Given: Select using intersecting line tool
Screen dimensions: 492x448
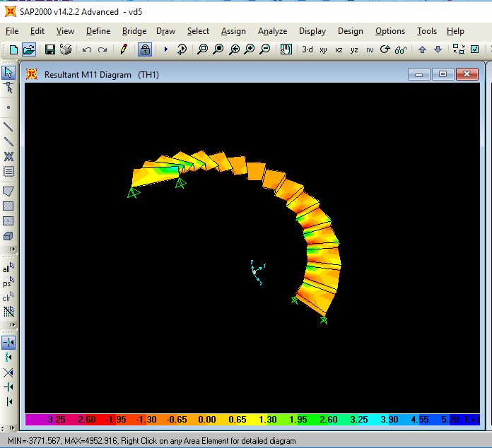Looking at the screenshot, I should pos(8,311).
